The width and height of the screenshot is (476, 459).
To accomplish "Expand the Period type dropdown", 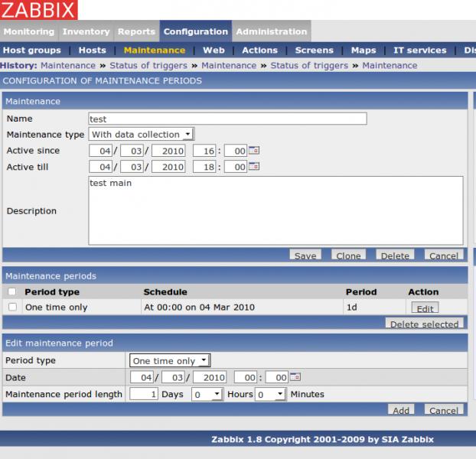I will 169,360.
